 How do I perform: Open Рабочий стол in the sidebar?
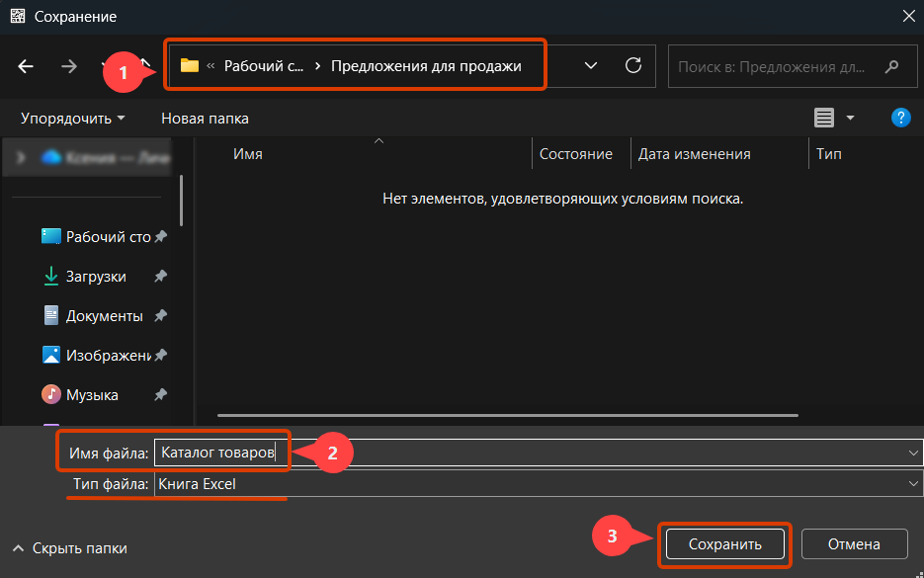(x=109, y=237)
